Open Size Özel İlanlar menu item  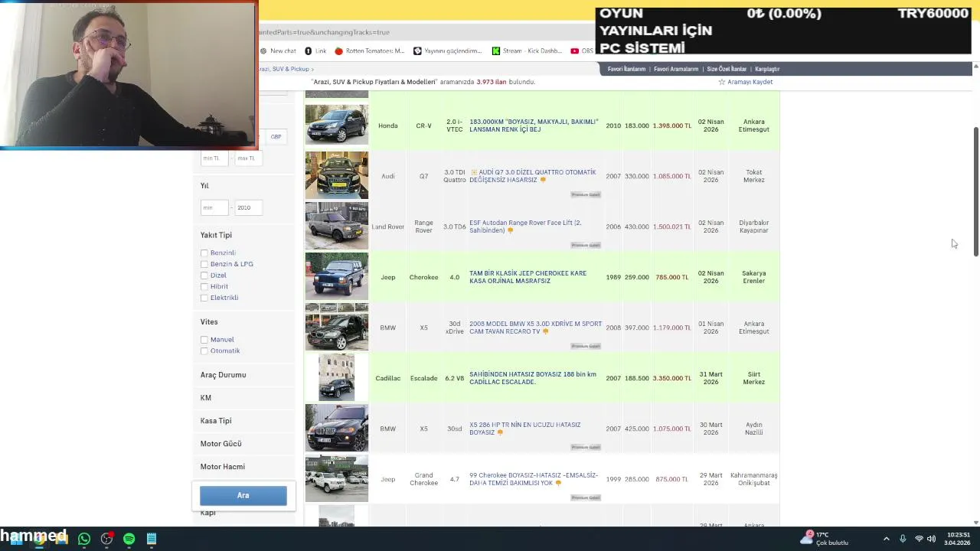tap(727, 69)
